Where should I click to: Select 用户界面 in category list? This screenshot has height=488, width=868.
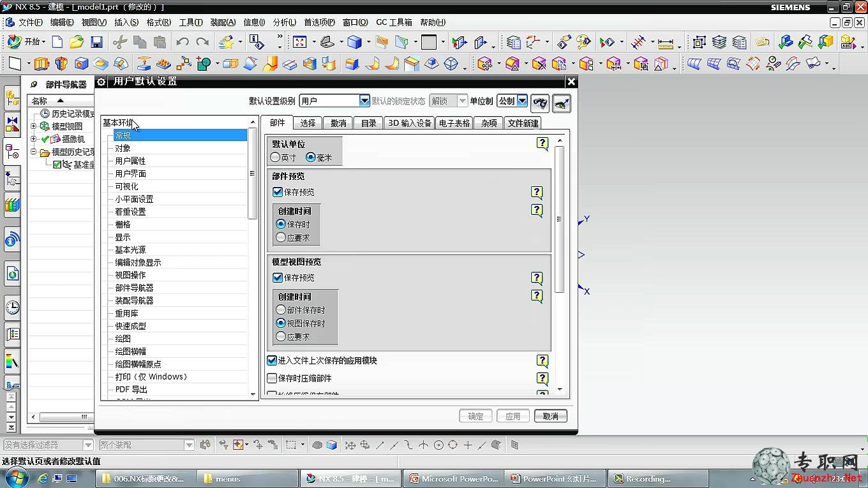131,174
